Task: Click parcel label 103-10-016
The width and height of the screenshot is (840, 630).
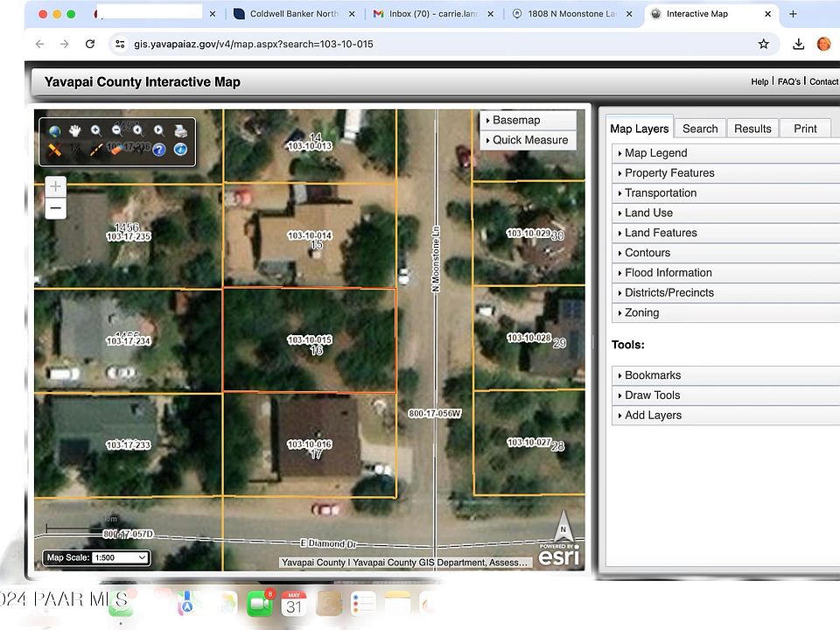Action: 310,444
